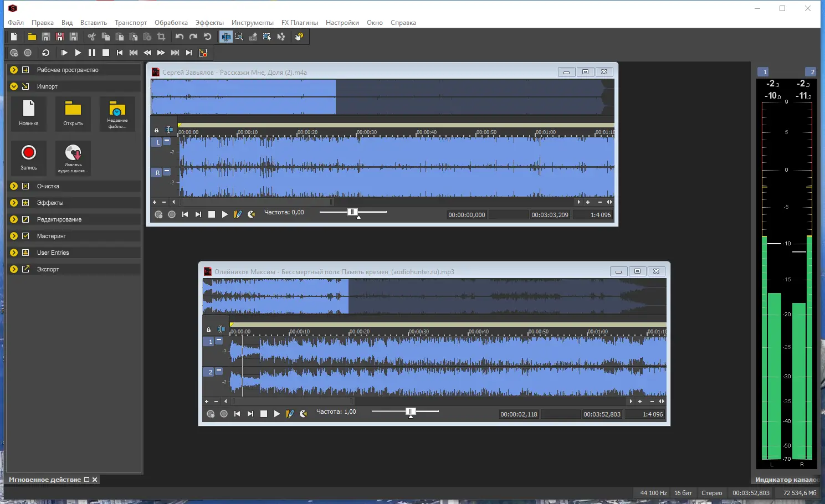The width and height of the screenshot is (825, 504).
Task: Select the highlighted Edit tool in toolbar
Action: pos(226,37)
